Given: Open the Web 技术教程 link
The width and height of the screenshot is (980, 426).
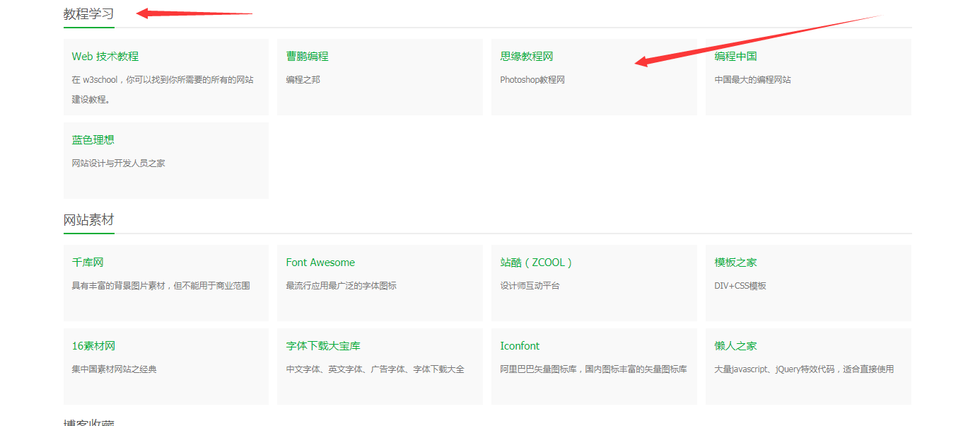Looking at the screenshot, I should [x=105, y=57].
